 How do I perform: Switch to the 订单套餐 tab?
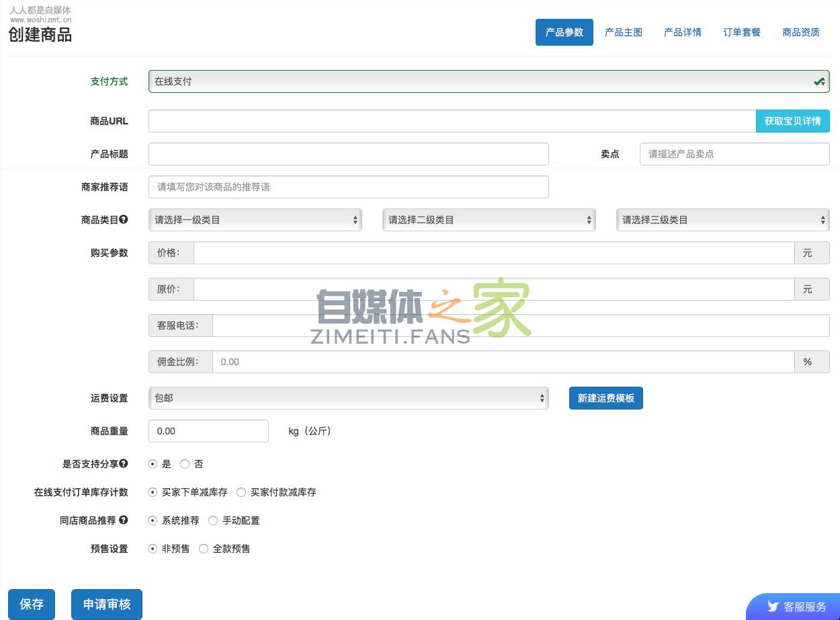[741, 32]
